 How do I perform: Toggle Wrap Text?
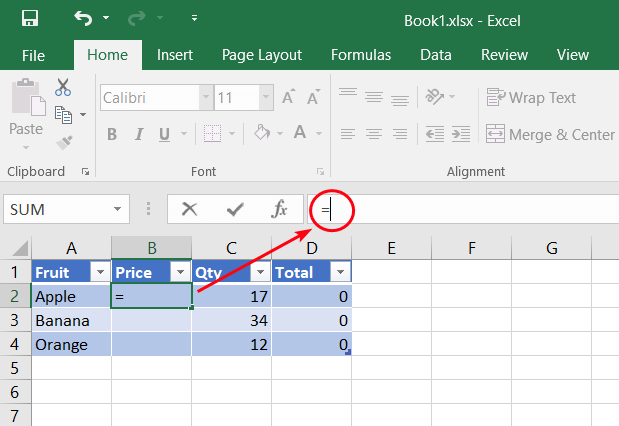531,97
